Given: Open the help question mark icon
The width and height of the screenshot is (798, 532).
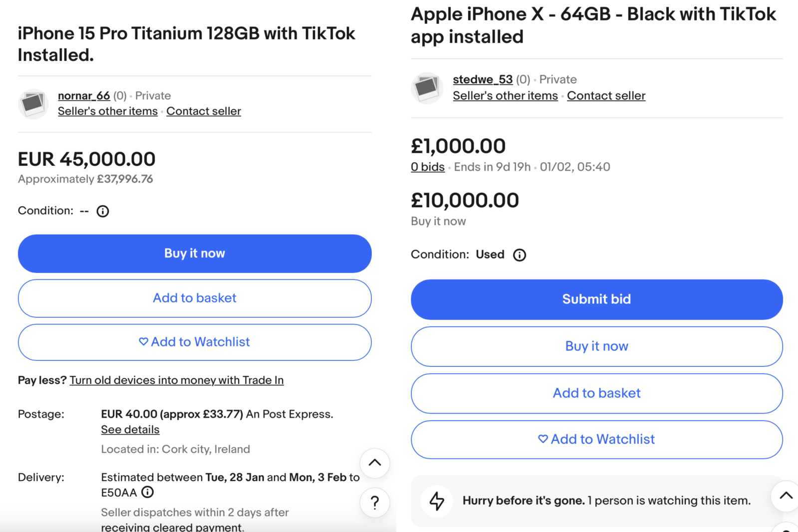Looking at the screenshot, I should pyautogui.click(x=375, y=503).
